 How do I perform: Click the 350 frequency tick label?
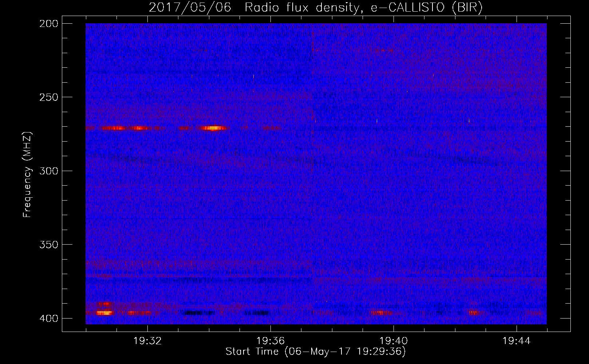[x=48, y=244]
